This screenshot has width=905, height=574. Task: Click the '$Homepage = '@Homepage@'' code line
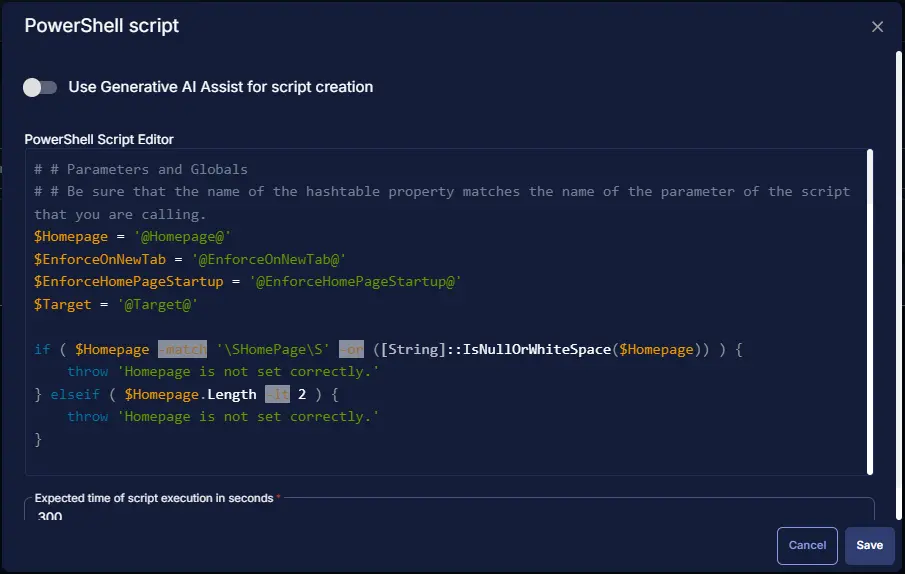(x=132, y=237)
